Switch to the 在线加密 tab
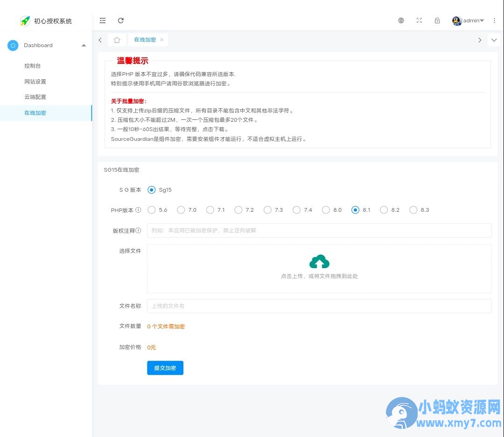Screen dimensions: 504x437 [145, 40]
